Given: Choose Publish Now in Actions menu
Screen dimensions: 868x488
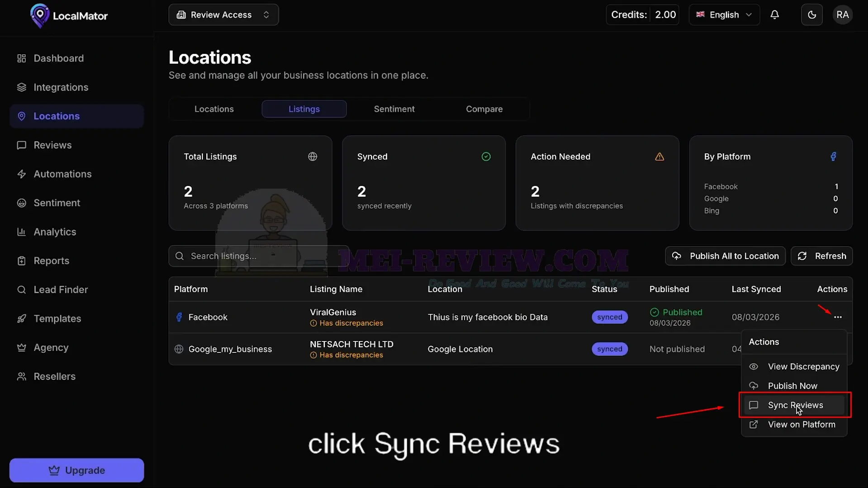Looking at the screenshot, I should [x=794, y=386].
